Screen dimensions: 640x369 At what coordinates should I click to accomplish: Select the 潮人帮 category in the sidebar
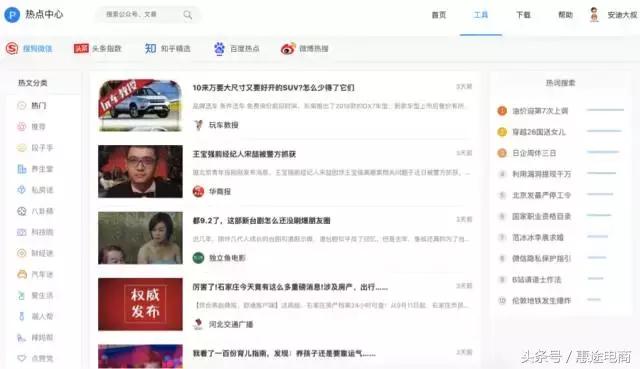[35, 316]
